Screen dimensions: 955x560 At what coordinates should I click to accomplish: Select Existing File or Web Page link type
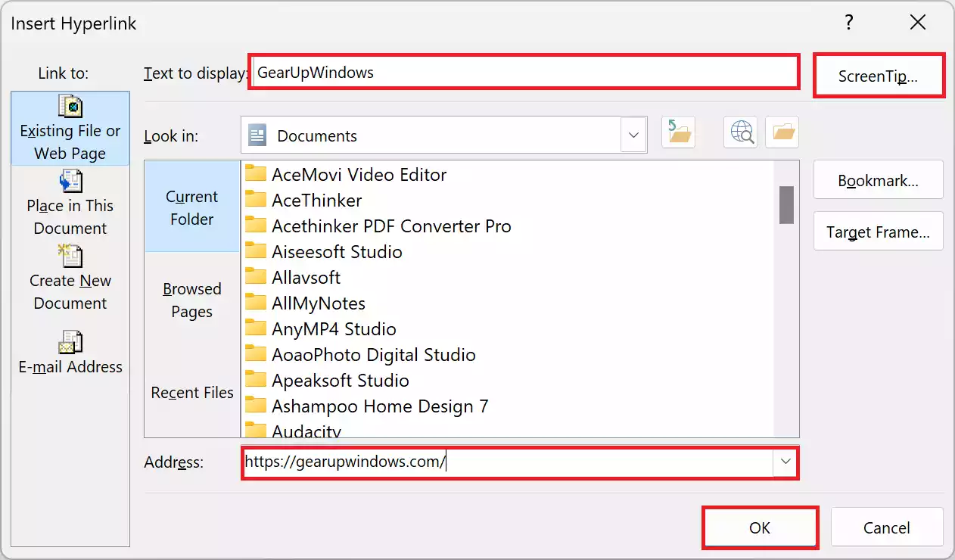70,129
